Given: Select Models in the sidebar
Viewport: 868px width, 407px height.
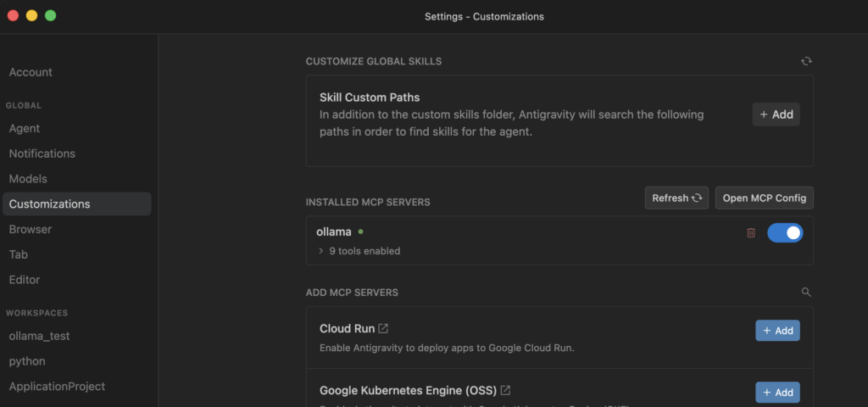Looking at the screenshot, I should [x=28, y=179].
